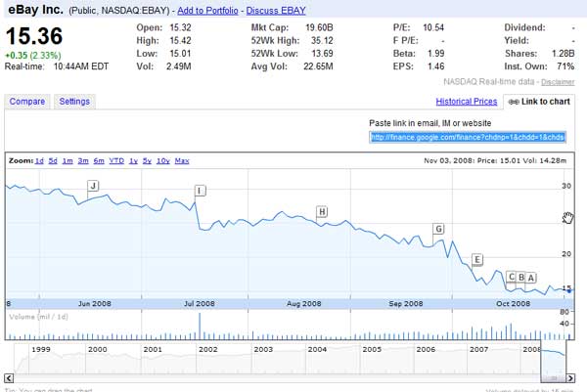Click the large volume spike bar in July
The width and height of the screenshot is (587, 392).
(200, 327)
